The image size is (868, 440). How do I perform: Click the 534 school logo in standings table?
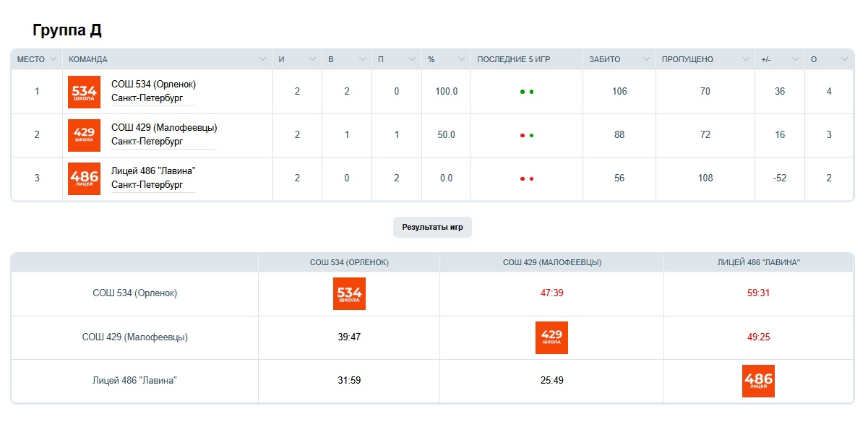pyautogui.click(x=84, y=92)
